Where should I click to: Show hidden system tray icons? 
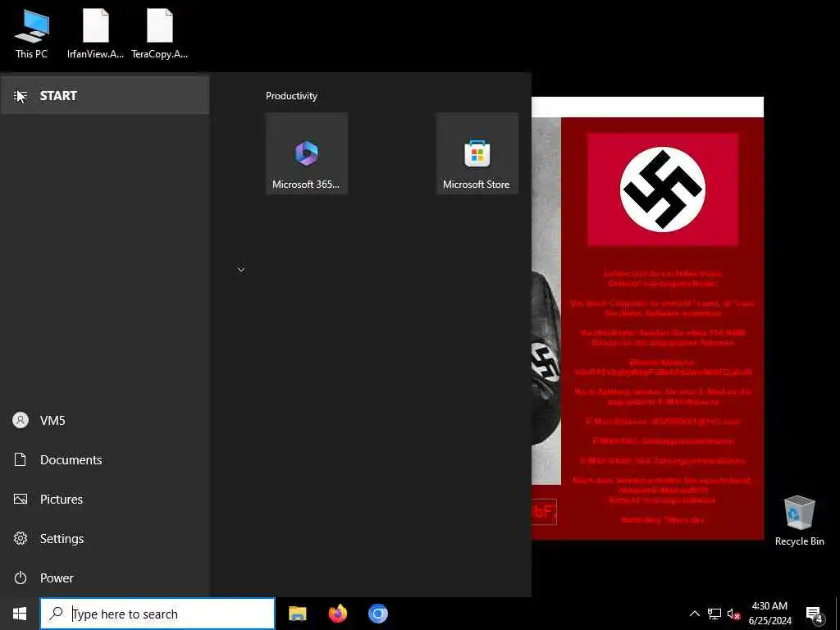pyautogui.click(x=694, y=614)
